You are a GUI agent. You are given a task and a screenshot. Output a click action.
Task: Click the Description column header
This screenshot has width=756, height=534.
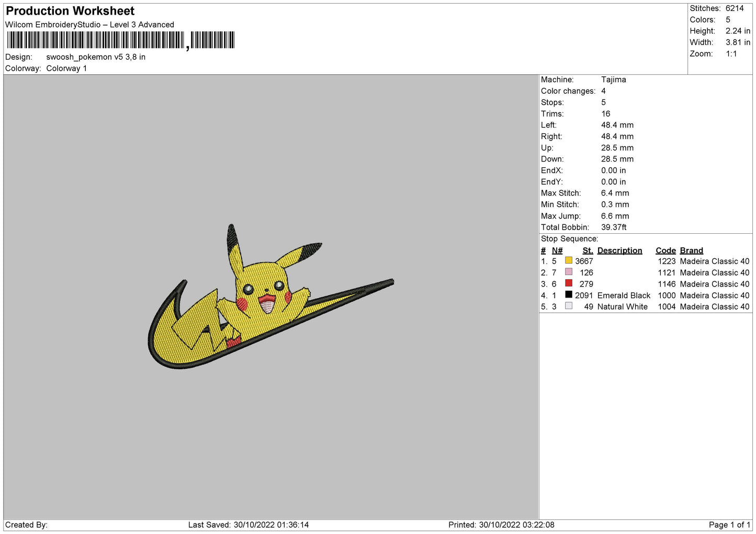[619, 251]
